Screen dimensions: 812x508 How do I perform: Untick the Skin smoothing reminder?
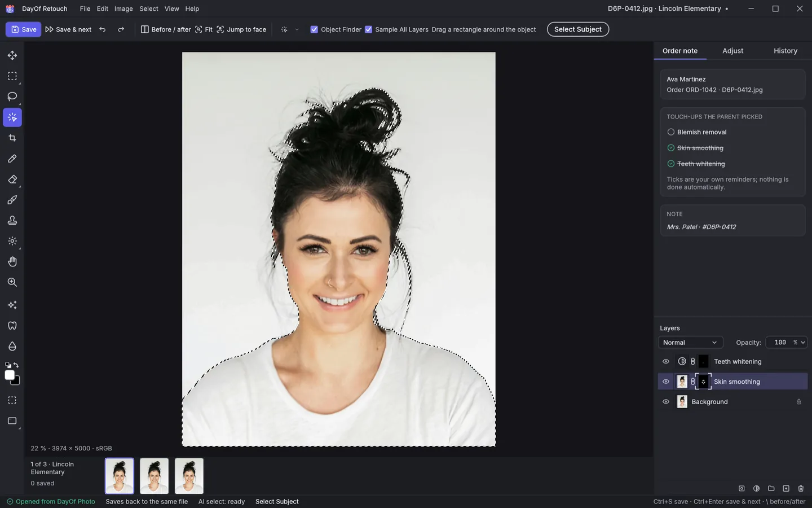[x=671, y=148]
